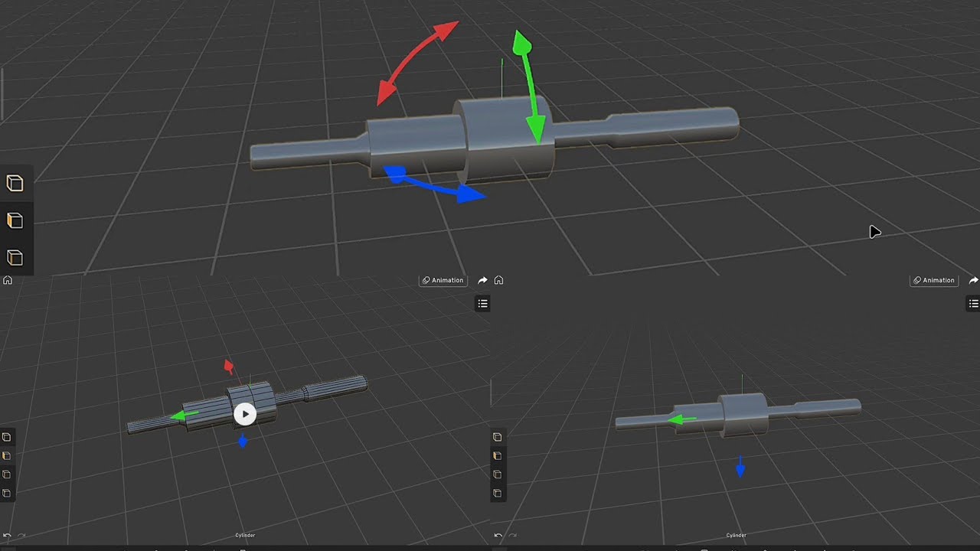Select the shaft model in the top panel
This screenshot has height=551, width=980.
(495, 139)
